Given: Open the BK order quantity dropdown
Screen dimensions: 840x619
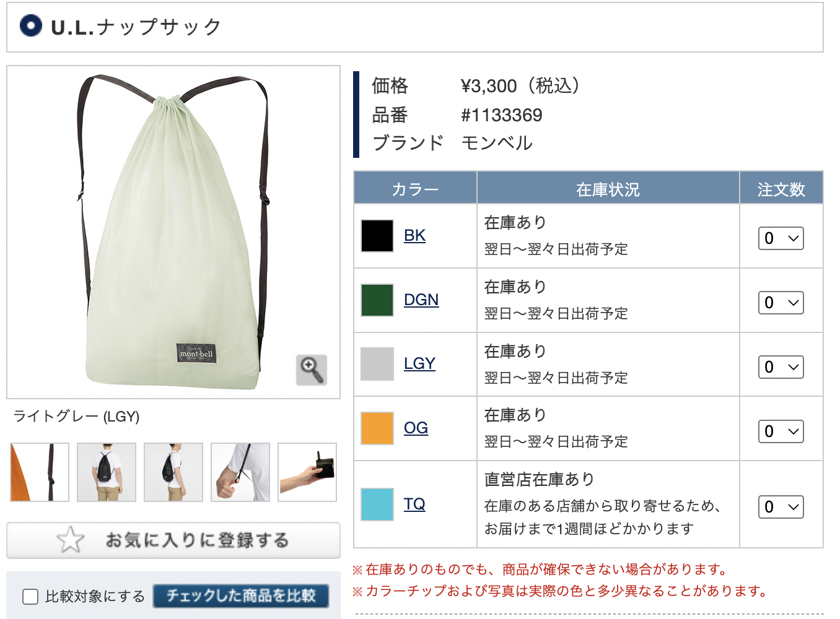Looking at the screenshot, I should point(781,238).
